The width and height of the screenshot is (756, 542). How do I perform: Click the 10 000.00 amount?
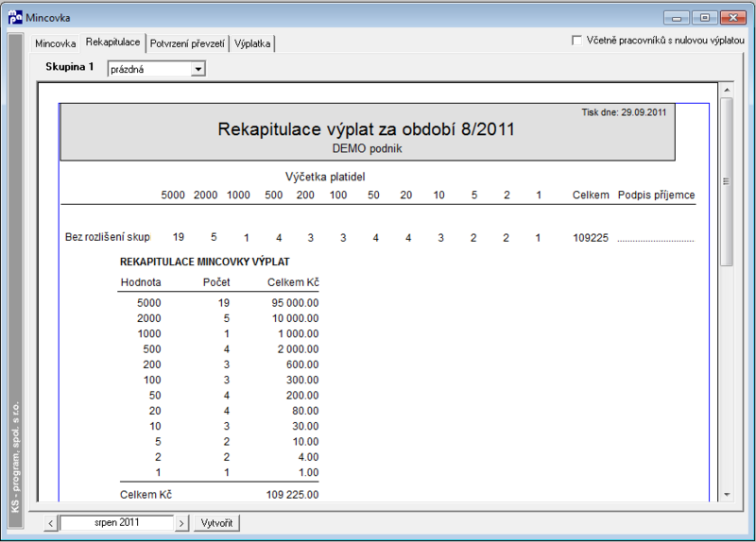[295, 318]
